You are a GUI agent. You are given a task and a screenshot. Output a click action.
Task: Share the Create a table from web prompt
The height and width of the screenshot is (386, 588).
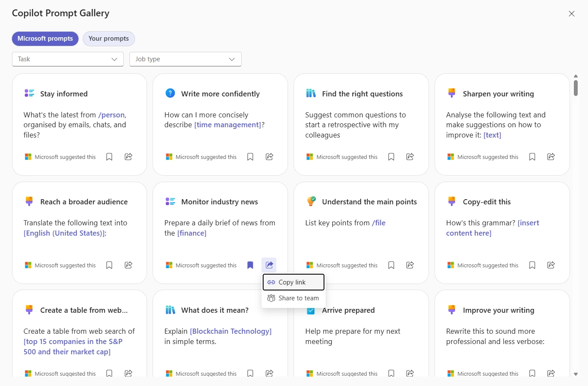128,373
